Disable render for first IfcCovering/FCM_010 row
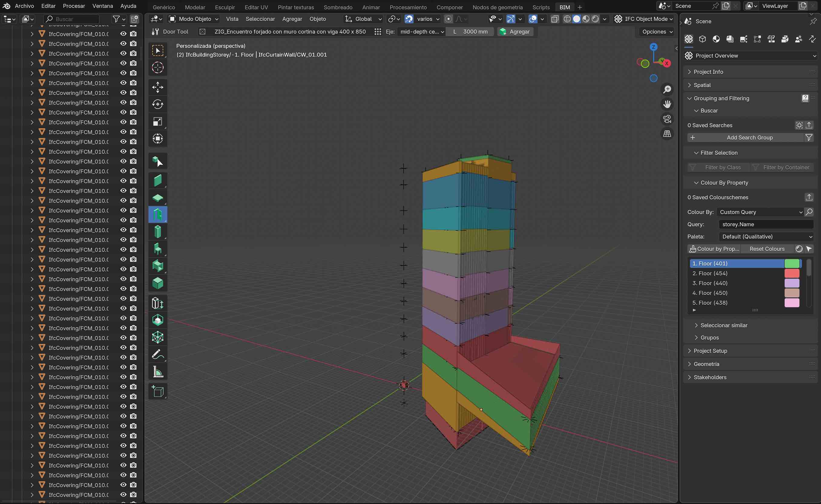The image size is (821, 504). [133, 34]
